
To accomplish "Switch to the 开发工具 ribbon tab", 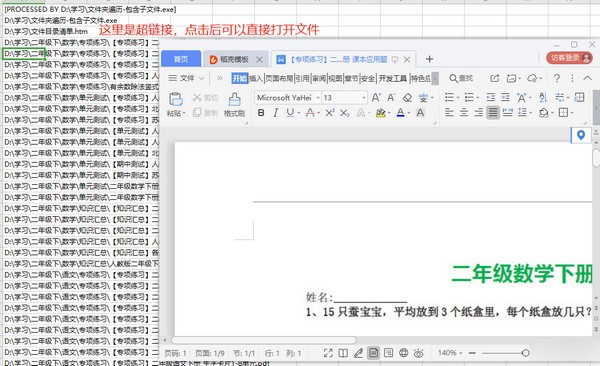I will (393, 78).
